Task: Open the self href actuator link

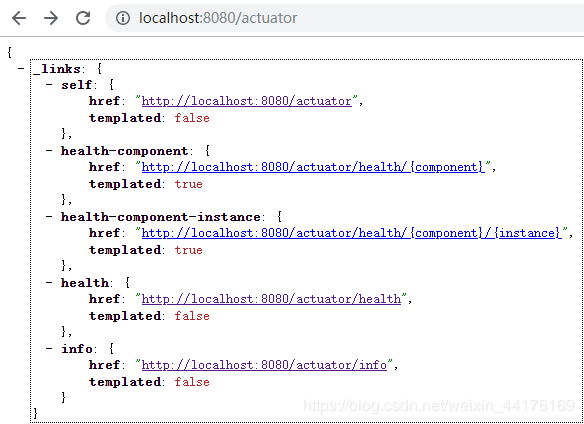Action: point(247,101)
